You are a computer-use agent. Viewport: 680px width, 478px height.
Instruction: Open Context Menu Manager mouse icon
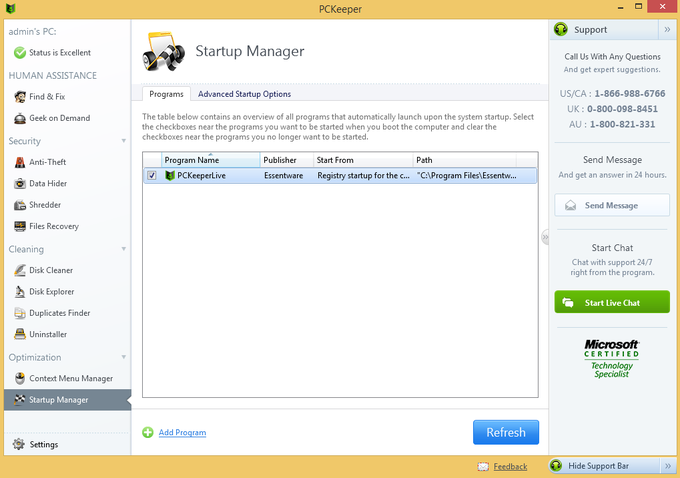[20, 378]
